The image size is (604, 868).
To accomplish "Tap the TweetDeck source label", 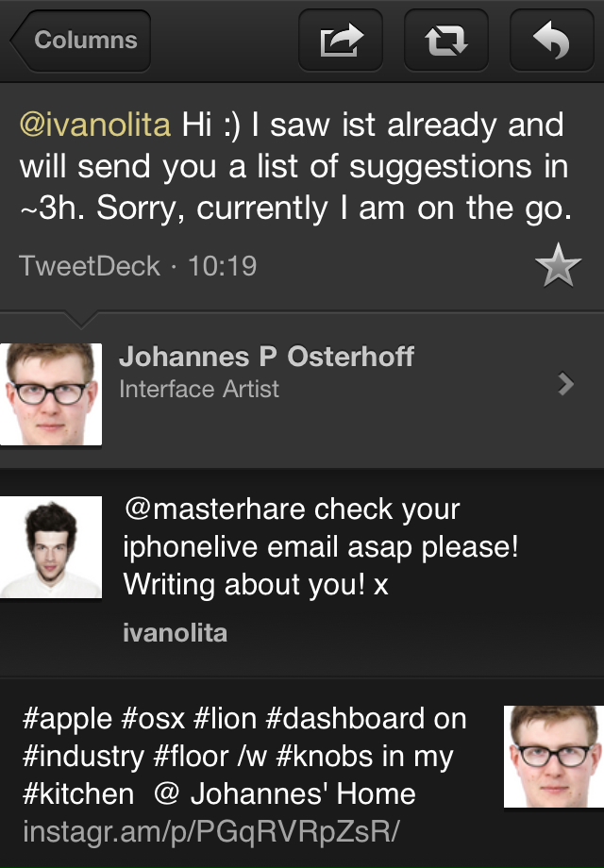I will point(89,266).
